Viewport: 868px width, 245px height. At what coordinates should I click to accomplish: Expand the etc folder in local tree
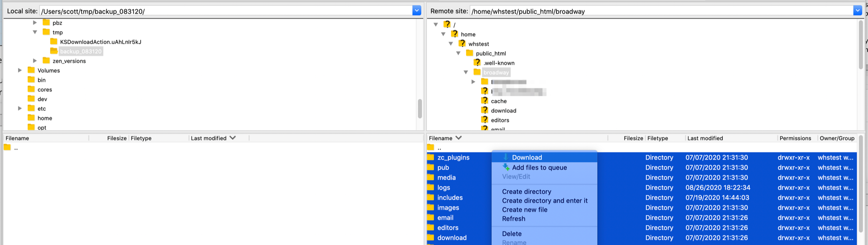(20, 109)
